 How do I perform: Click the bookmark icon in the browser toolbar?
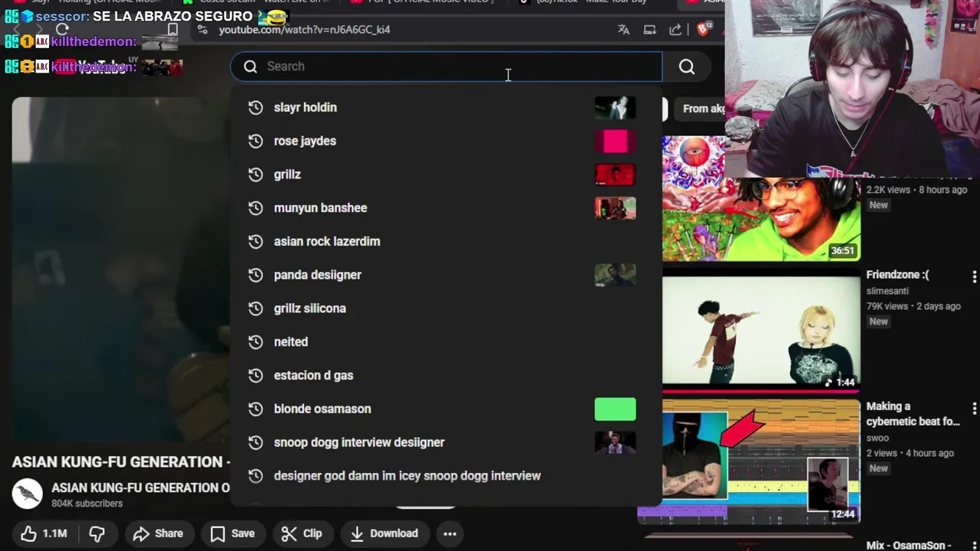click(173, 29)
